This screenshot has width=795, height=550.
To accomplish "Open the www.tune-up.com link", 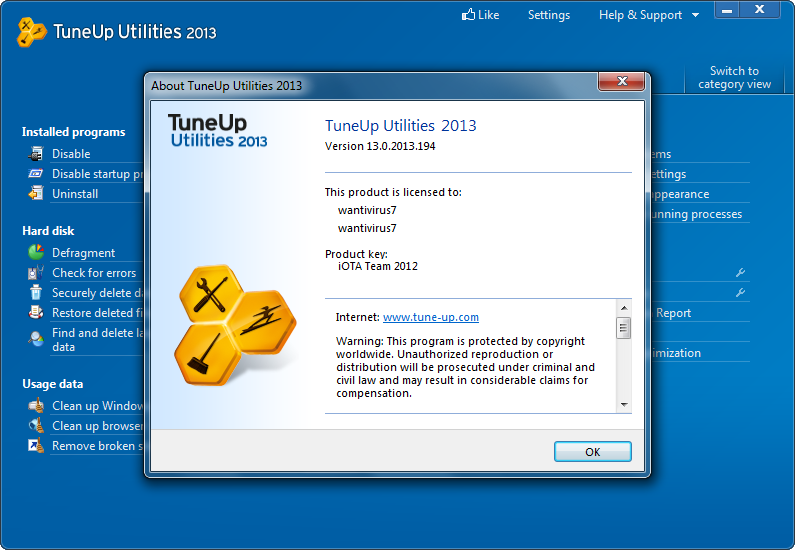I will 430,317.
